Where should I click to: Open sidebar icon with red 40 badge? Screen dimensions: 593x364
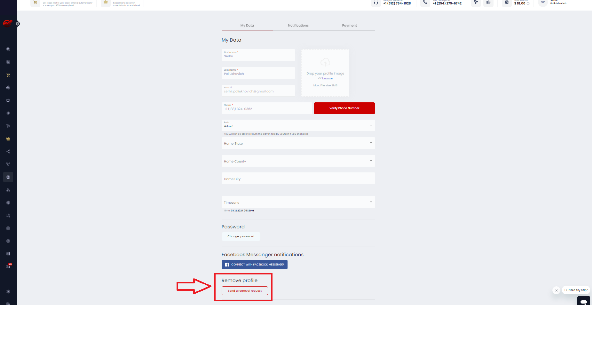[x=9, y=266]
